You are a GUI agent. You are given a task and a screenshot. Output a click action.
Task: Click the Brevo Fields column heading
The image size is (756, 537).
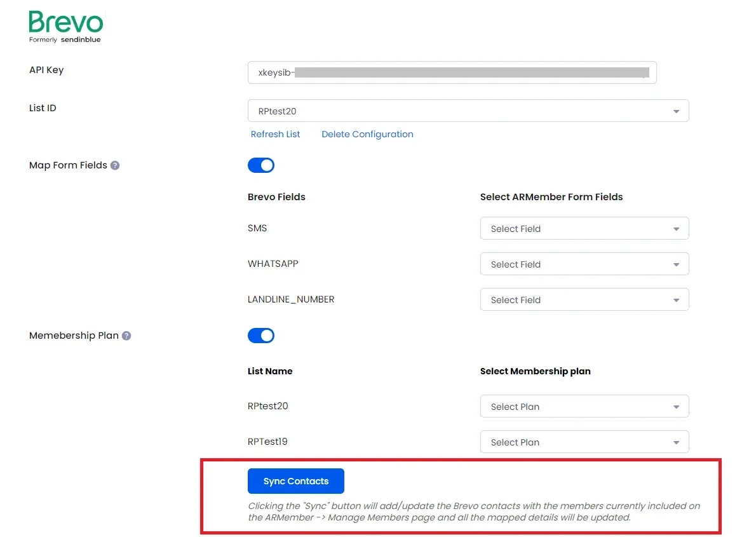(x=276, y=197)
